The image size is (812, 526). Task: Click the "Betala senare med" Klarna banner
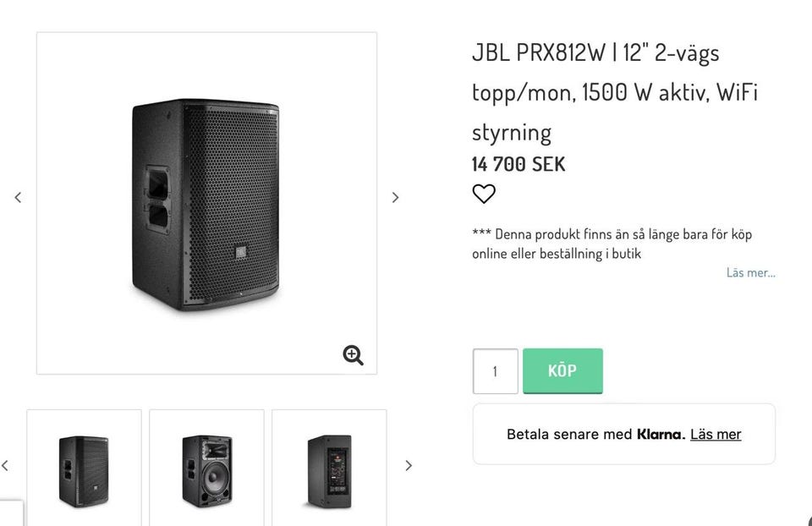click(569, 435)
